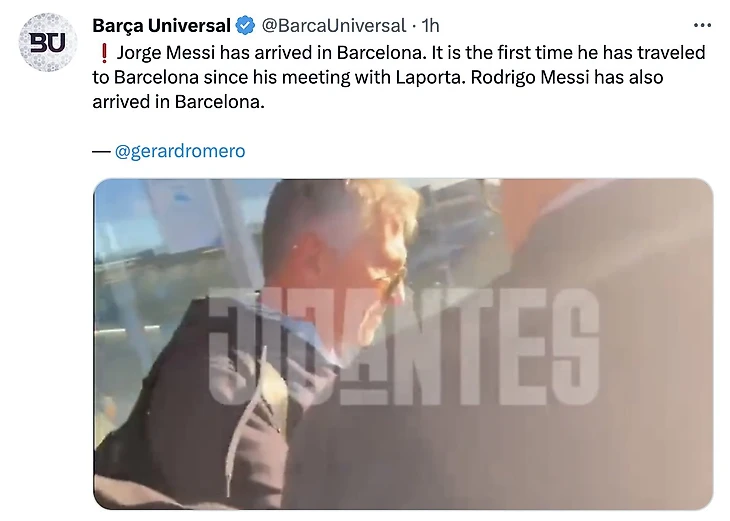This screenshot has height=521, width=730.
Task: Open tweet via "arrived in Barcelona." last line
Action: (178, 102)
